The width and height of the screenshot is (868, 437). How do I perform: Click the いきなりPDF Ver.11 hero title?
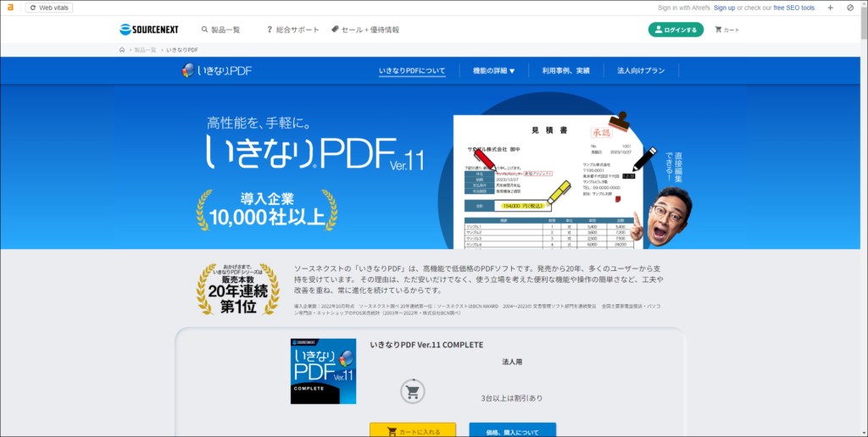[315, 152]
